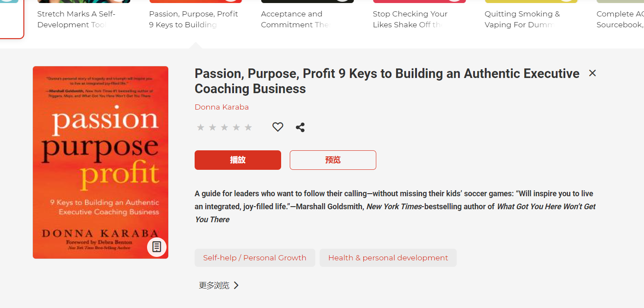Click the 预览 preview button
644x308 pixels.
click(x=333, y=160)
